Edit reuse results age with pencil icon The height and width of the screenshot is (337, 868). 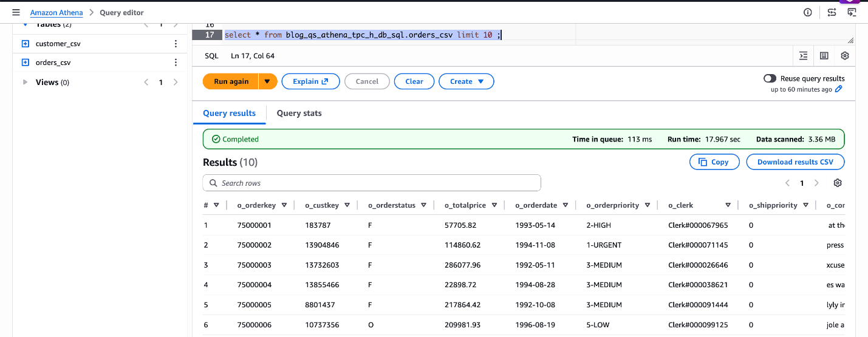[x=839, y=89]
